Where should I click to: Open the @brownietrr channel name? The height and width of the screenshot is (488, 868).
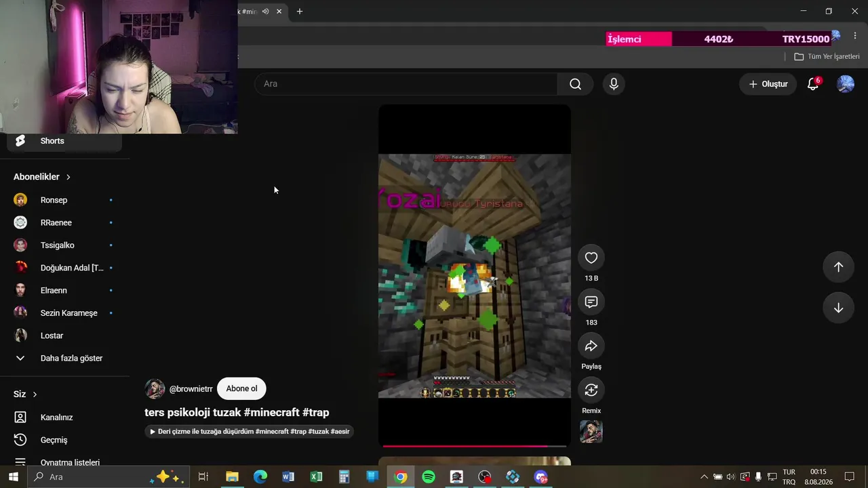[191, 389]
